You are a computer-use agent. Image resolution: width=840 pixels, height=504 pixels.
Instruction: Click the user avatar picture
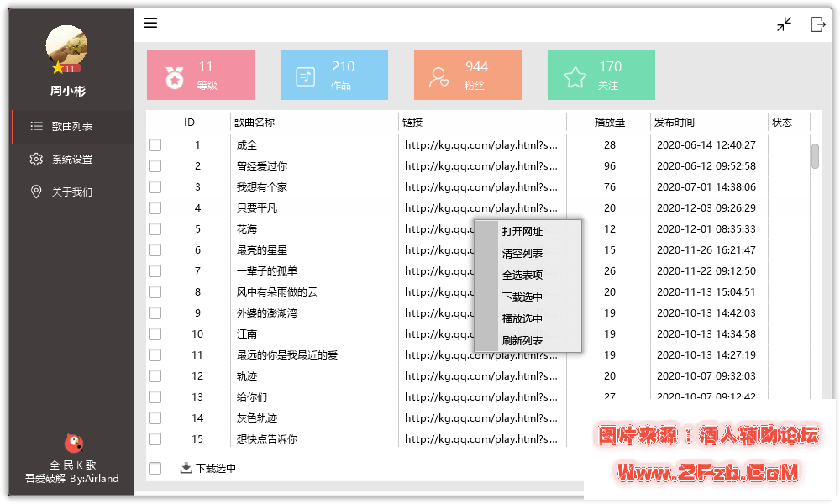pos(67,48)
